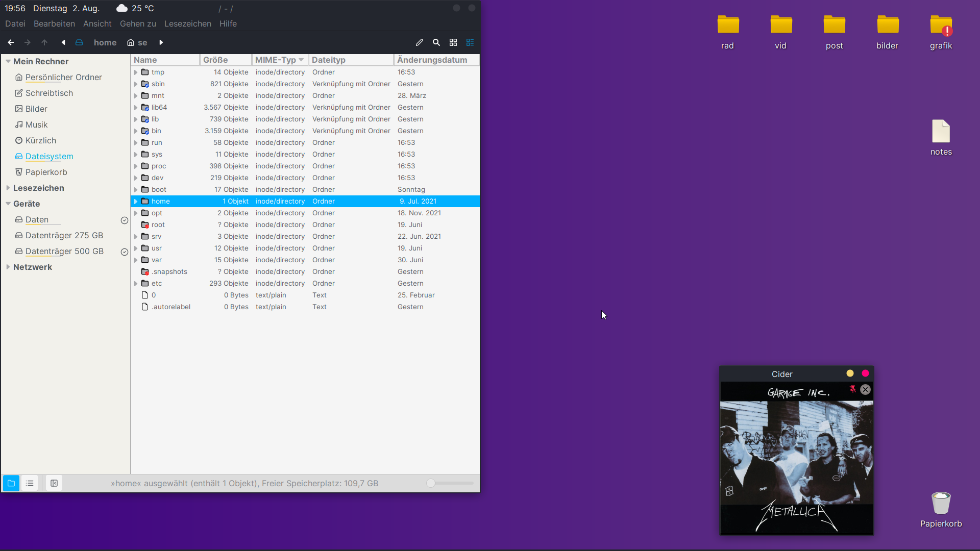Expand the usr folder tree
The width and height of the screenshot is (980, 551).
(x=136, y=248)
